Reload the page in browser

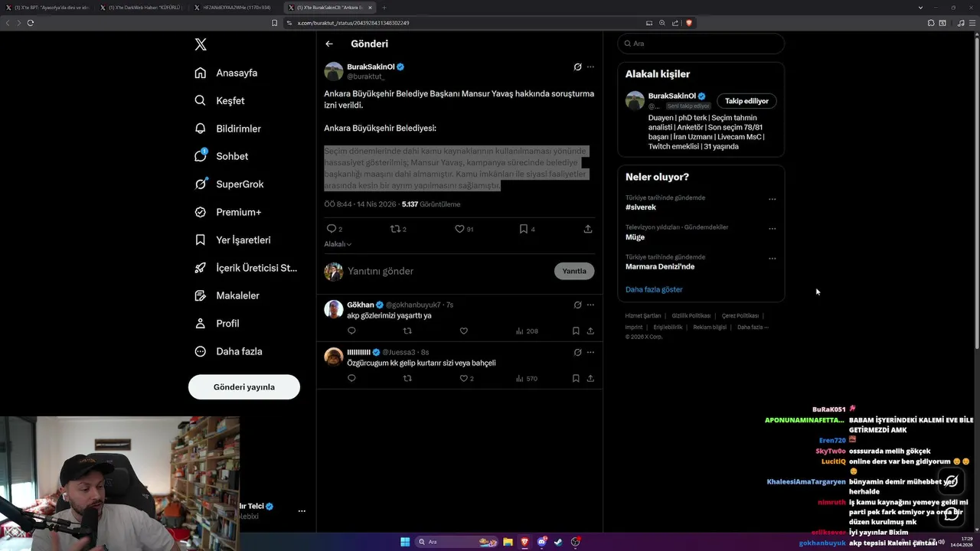[x=31, y=23]
